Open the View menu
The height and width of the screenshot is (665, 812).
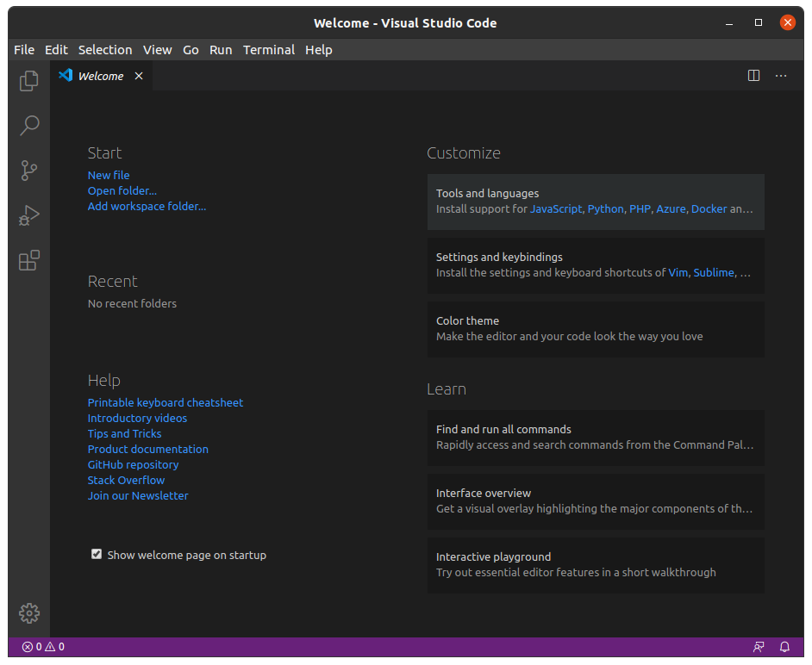pyautogui.click(x=158, y=50)
